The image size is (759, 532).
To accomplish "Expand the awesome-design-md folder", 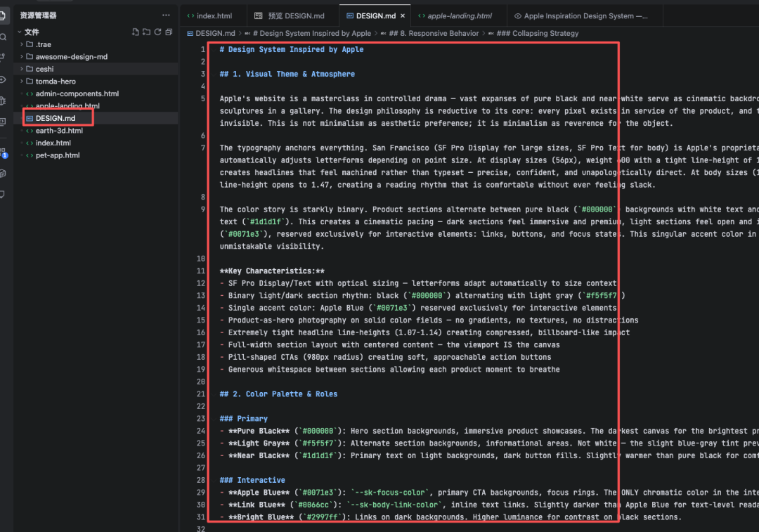I will pos(71,57).
